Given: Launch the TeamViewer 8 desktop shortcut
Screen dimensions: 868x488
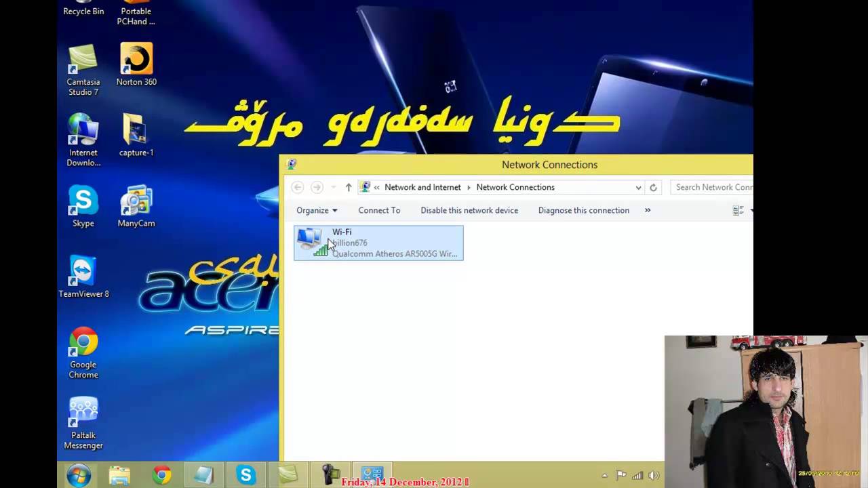Looking at the screenshot, I should [x=83, y=277].
